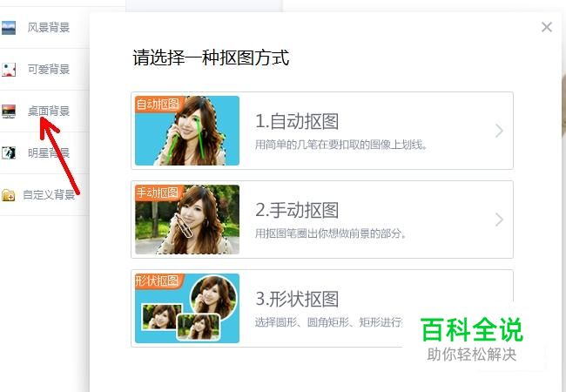Click the 自定义背景 folder icon
The width and height of the screenshot is (566, 392).
point(9,195)
